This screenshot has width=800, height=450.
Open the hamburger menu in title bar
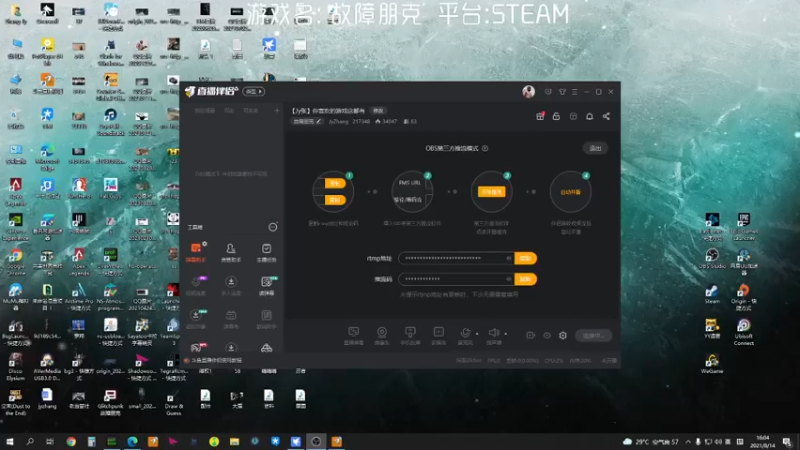(574, 92)
